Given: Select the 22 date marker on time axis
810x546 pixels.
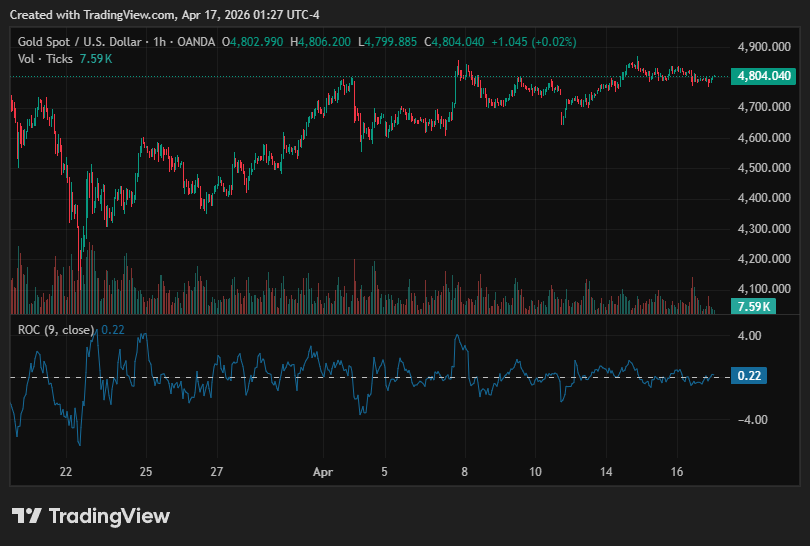Looking at the screenshot, I should [x=66, y=472].
